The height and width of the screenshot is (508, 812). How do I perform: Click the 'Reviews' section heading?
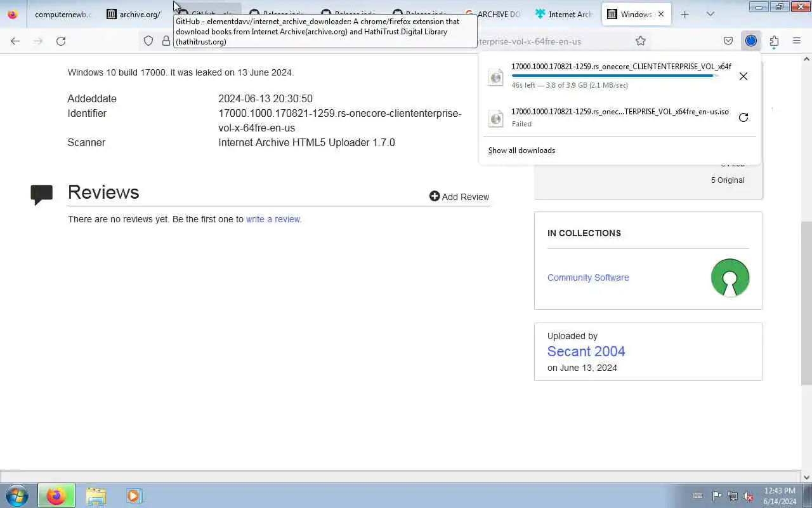103,192
